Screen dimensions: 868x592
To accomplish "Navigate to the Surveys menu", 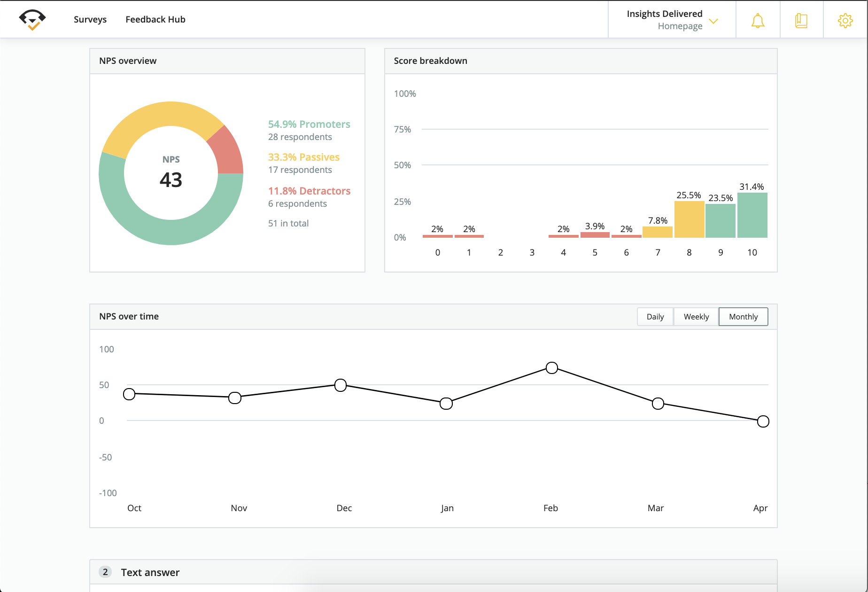I will pos(90,19).
